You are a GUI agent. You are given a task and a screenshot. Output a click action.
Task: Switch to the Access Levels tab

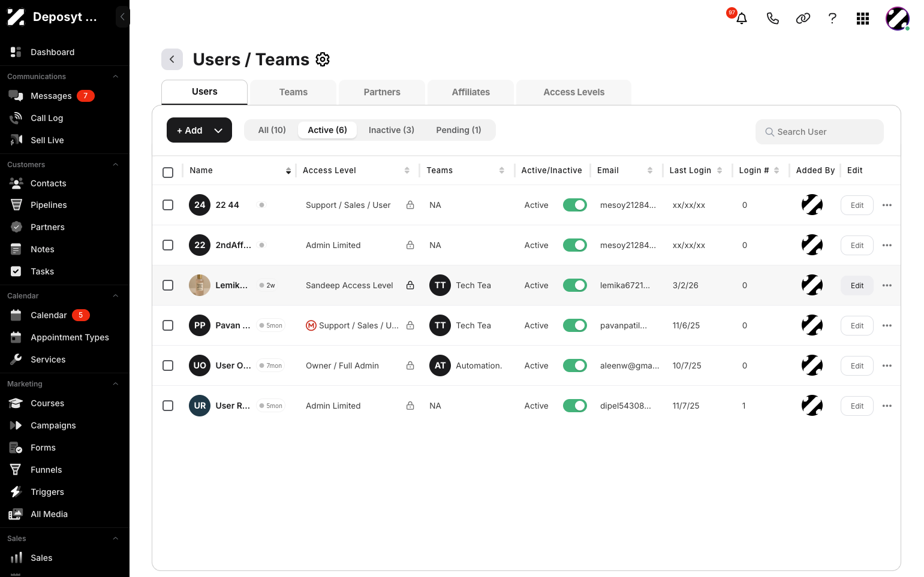tap(574, 92)
